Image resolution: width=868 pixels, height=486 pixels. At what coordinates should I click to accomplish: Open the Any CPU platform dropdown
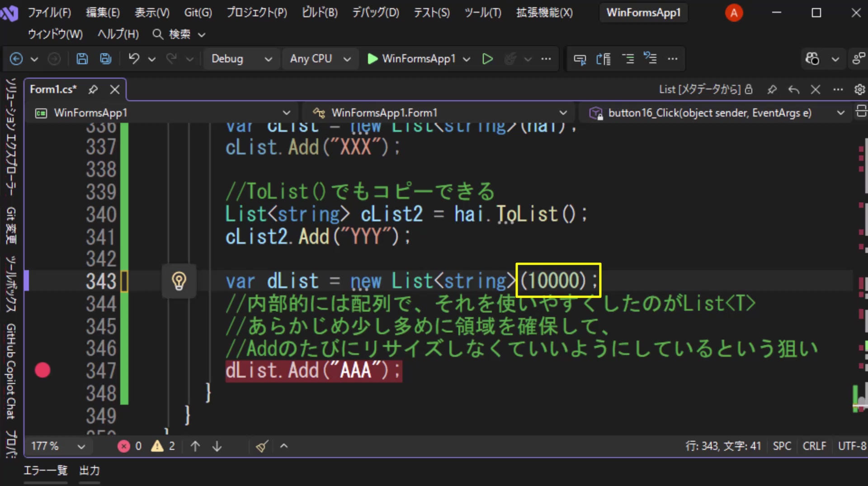(321, 59)
